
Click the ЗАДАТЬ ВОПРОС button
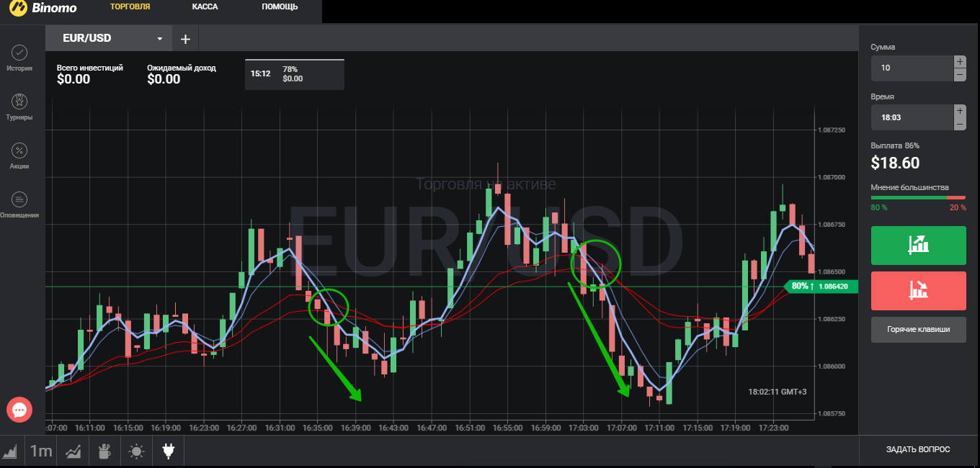(x=918, y=450)
